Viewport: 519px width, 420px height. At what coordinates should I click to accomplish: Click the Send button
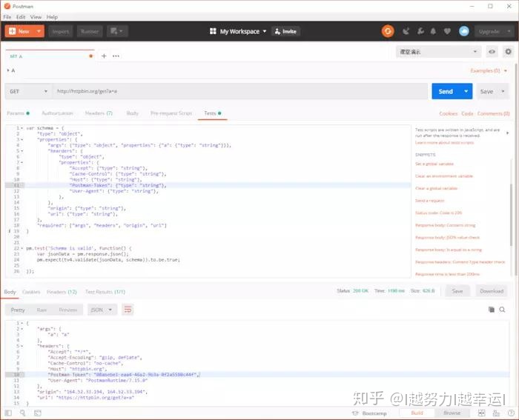(446, 91)
